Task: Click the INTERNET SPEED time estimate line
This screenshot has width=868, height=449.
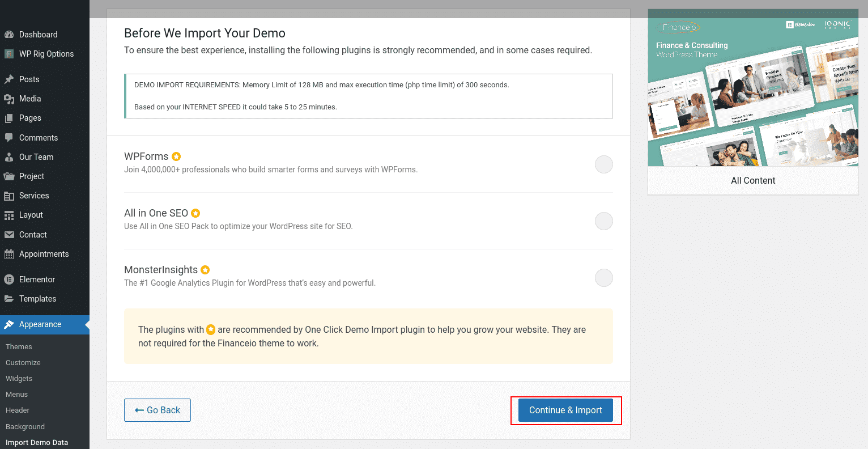Action: (x=236, y=107)
